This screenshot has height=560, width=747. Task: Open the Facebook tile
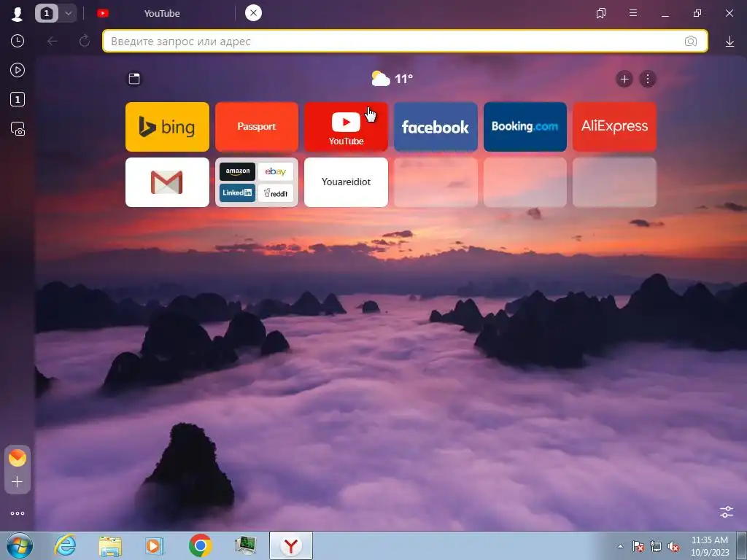(436, 127)
